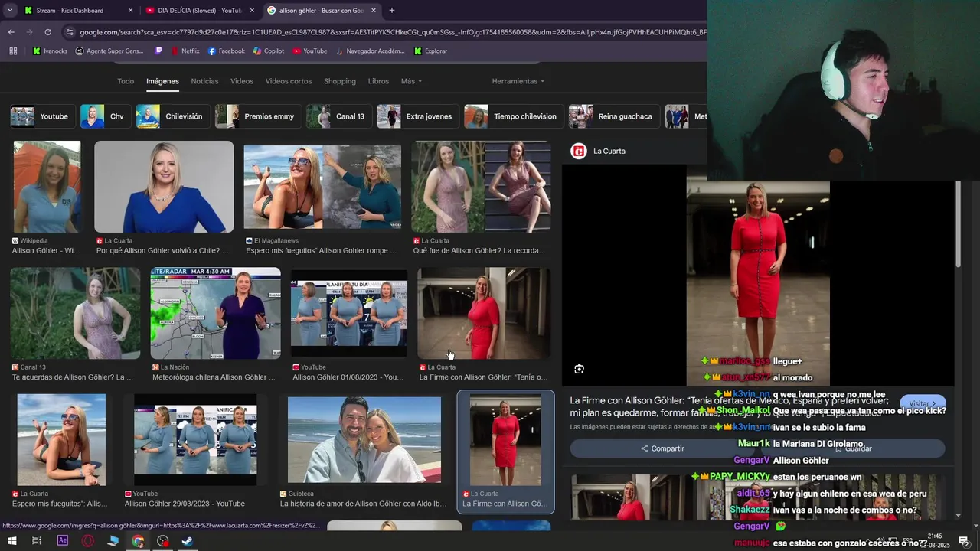Open the site information icon in address bar
980x551 pixels.
pyautogui.click(x=70, y=32)
